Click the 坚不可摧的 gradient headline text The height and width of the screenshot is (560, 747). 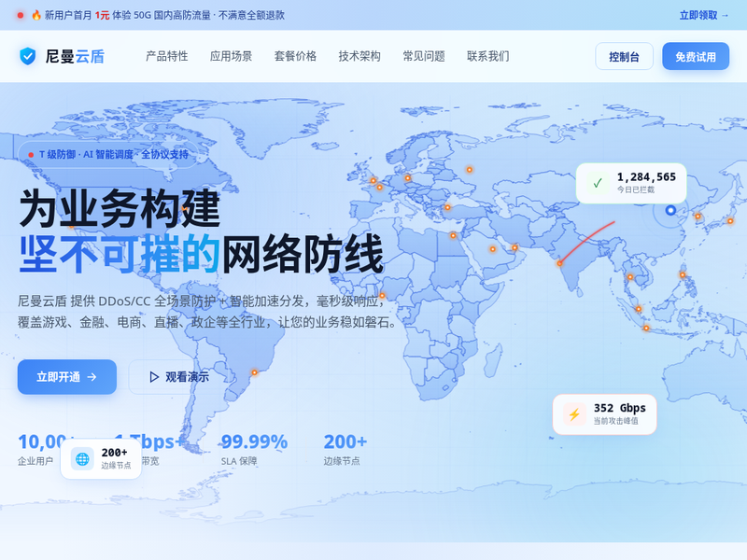[x=120, y=254]
